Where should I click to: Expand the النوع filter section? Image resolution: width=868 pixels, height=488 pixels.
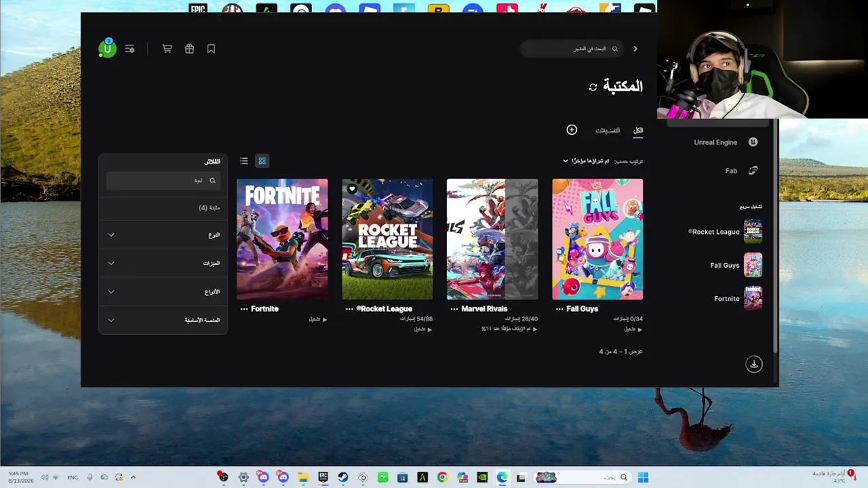pos(163,235)
